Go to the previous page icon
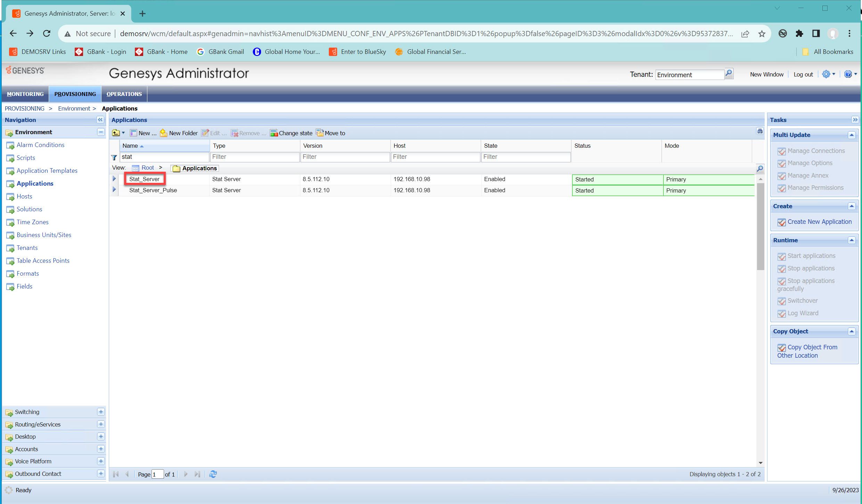The height and width of the screenshot is (504, 862). point(127,474)
